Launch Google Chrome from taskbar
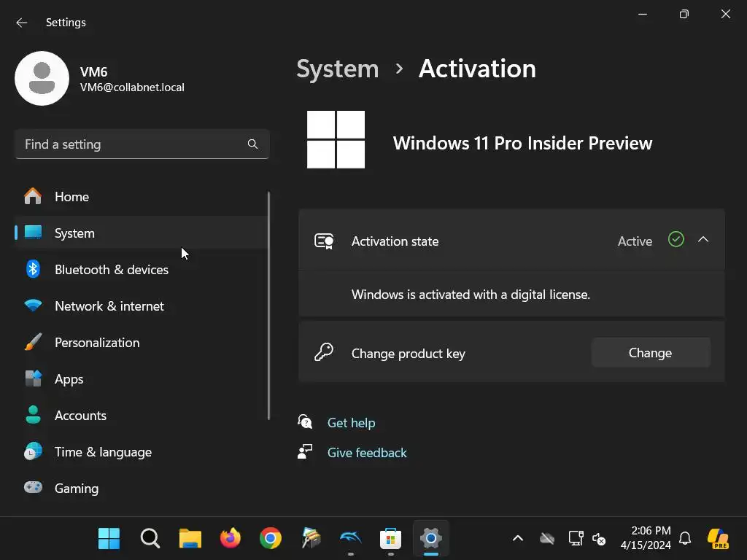Viewport: 747px width, 560px height. click(x=271, y=539)
